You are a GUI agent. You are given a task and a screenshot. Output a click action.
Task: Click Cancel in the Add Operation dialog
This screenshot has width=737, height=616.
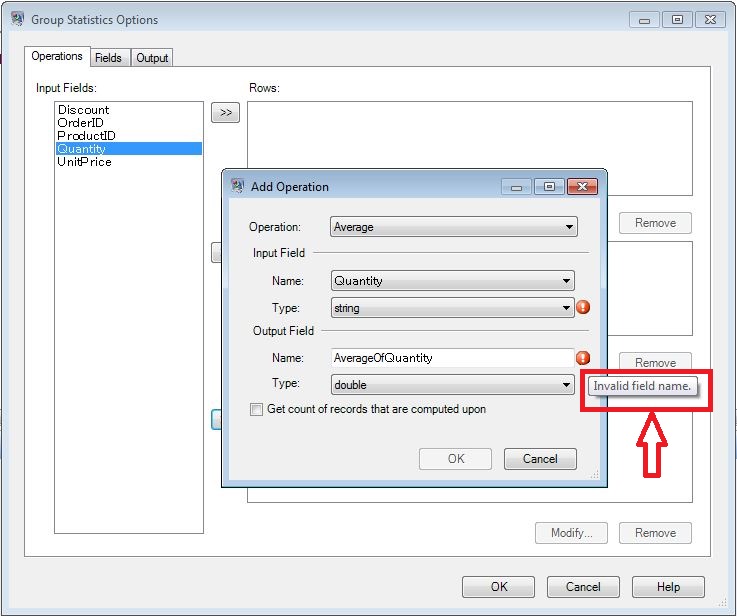coord(540,459)
